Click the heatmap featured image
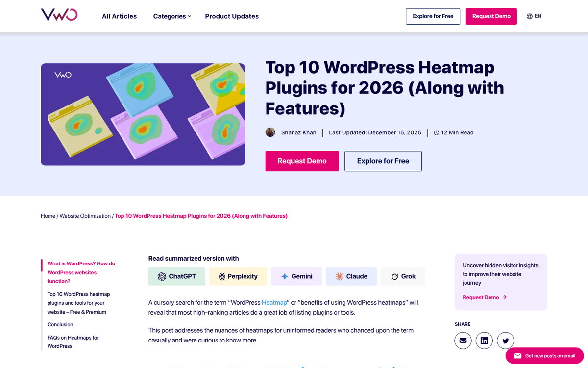Viewport: 588px width, 368px height. pos(143,114)
